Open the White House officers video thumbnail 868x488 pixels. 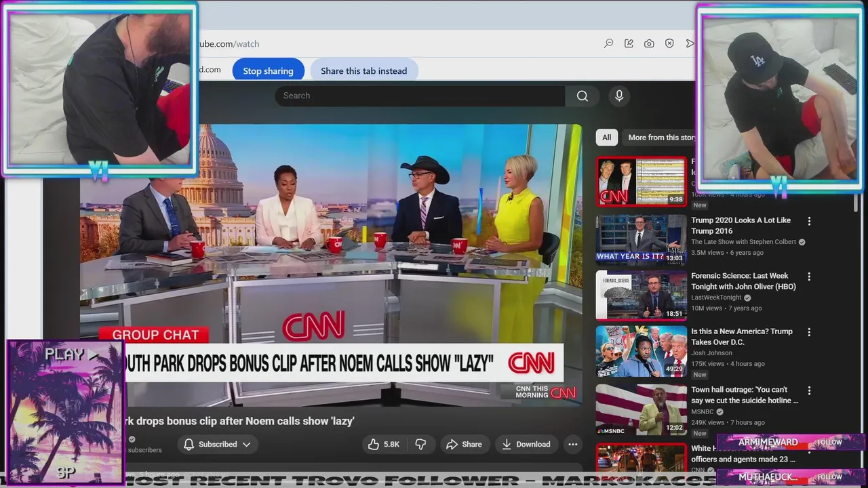click(642, 458)
